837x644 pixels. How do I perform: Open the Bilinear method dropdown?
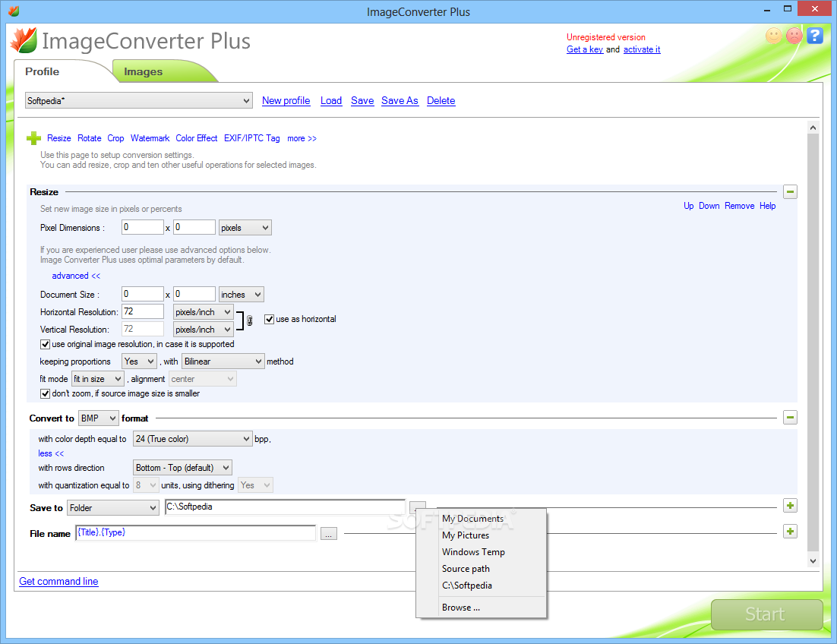223,361
